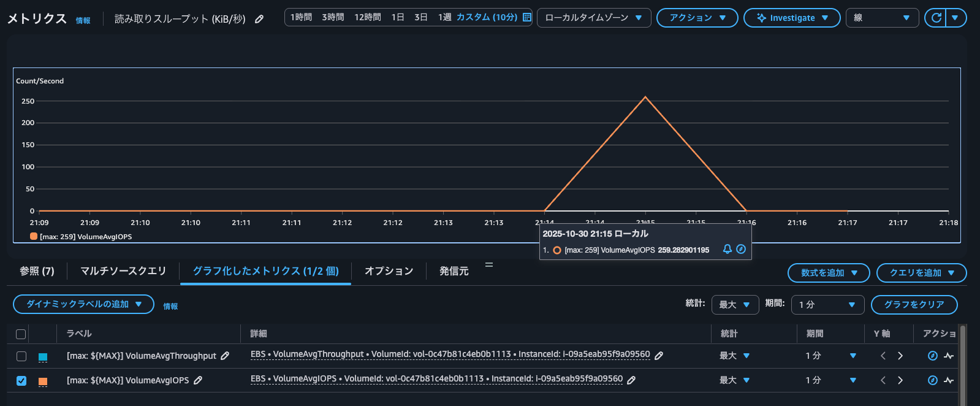Open the アクション dropdown menu

pyautogui.click(x=697, y=18)
